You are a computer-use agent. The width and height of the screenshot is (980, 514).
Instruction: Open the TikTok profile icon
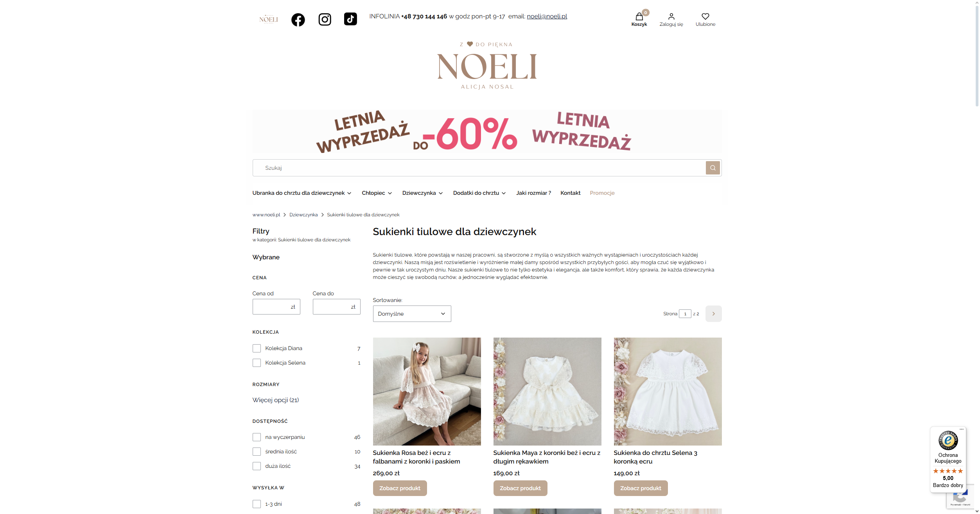pos(350,19)
